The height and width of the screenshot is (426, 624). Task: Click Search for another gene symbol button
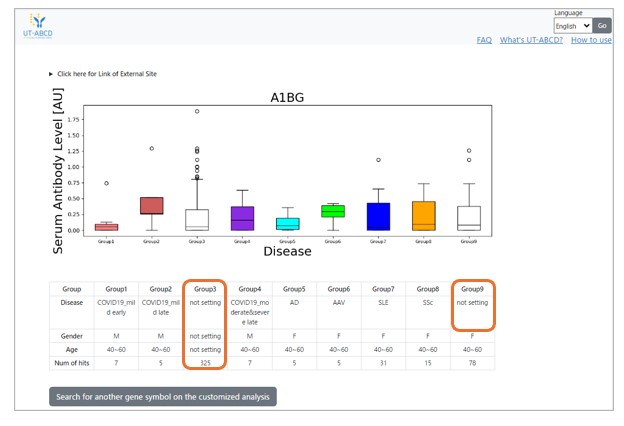pos(163,396)
